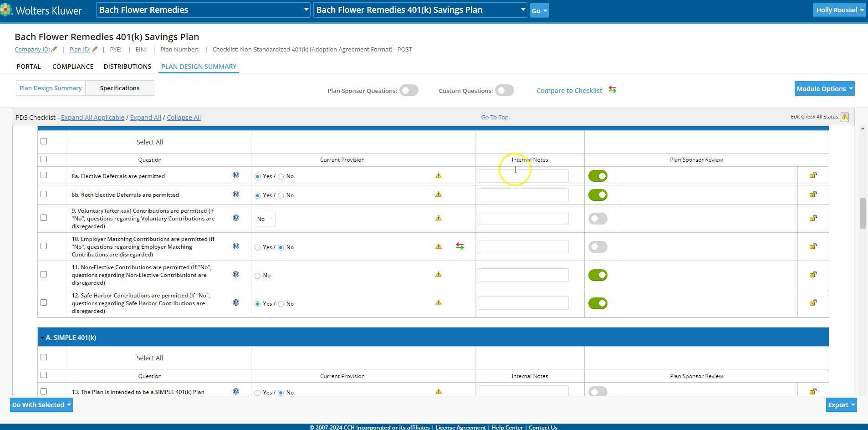Open the Voluntary Contributions No dropdown

pyautogui.click(x=264, y=219)
